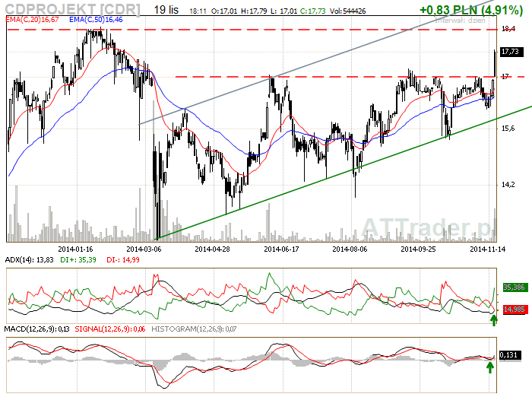Screen dimensions: 532x397
Task: Click the +0,83 PLN (4,91%) change label
Action: [x=471, y=10]
